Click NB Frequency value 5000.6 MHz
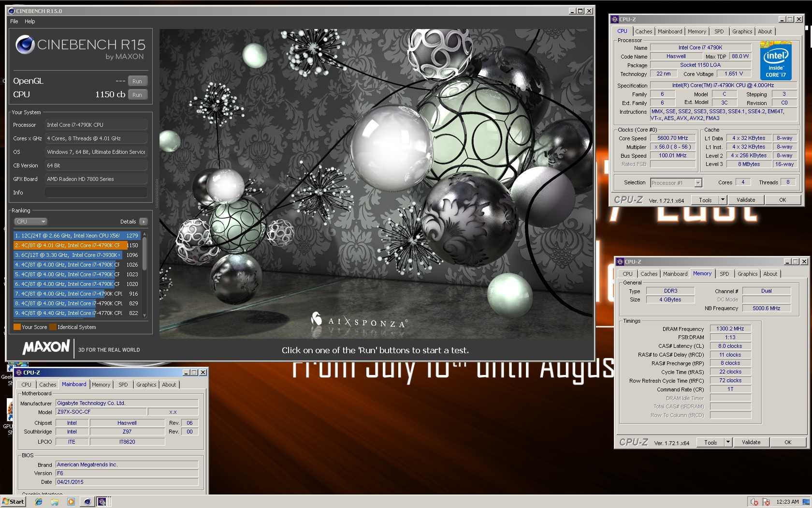This screenshot has width=812, height=508. tap(766, 308)
